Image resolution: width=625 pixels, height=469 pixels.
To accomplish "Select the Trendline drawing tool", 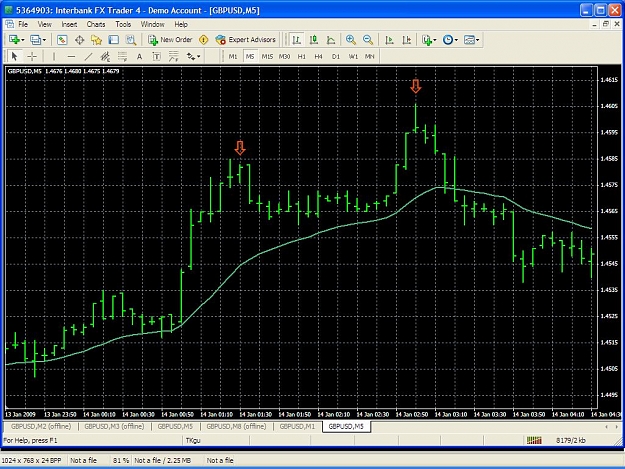I will click(88, 57).
